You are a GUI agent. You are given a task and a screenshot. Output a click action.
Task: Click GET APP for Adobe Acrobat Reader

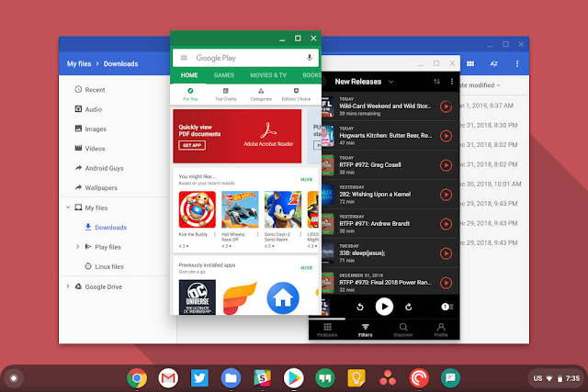(x=192, y=145)
